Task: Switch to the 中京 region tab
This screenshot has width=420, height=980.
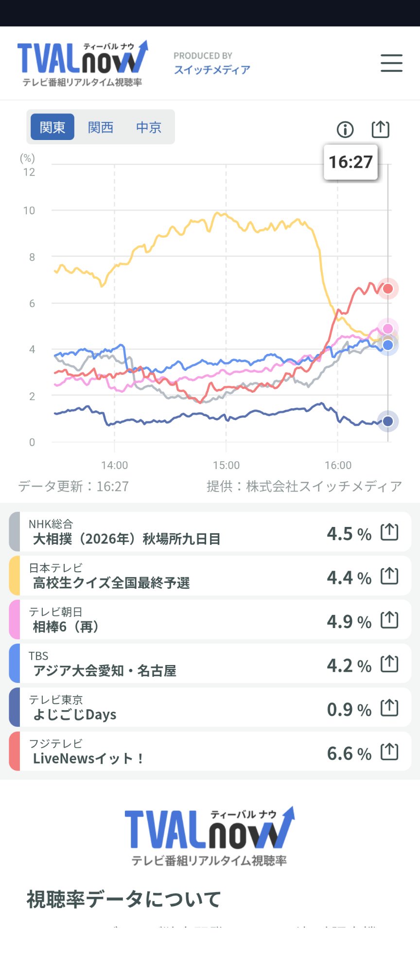Action: tap(148, 127)
